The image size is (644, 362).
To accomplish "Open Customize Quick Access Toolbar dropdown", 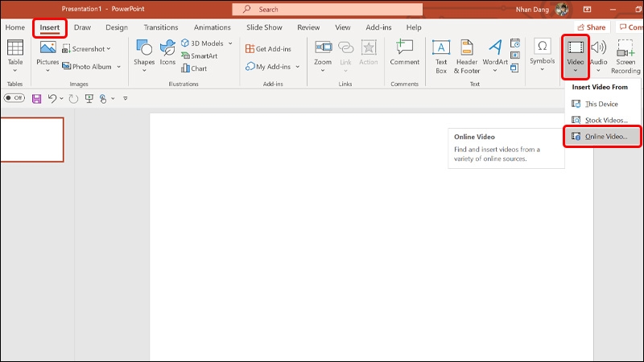I will (x=126, y=98).
